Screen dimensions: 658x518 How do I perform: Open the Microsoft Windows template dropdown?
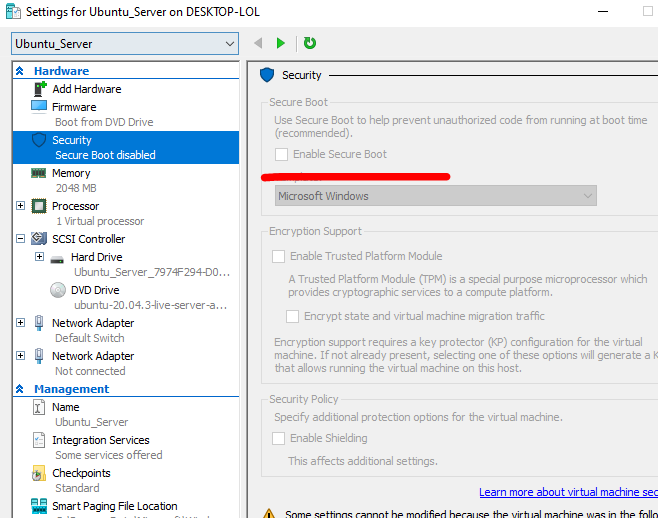pyautogui.click(x=435, y=196)
